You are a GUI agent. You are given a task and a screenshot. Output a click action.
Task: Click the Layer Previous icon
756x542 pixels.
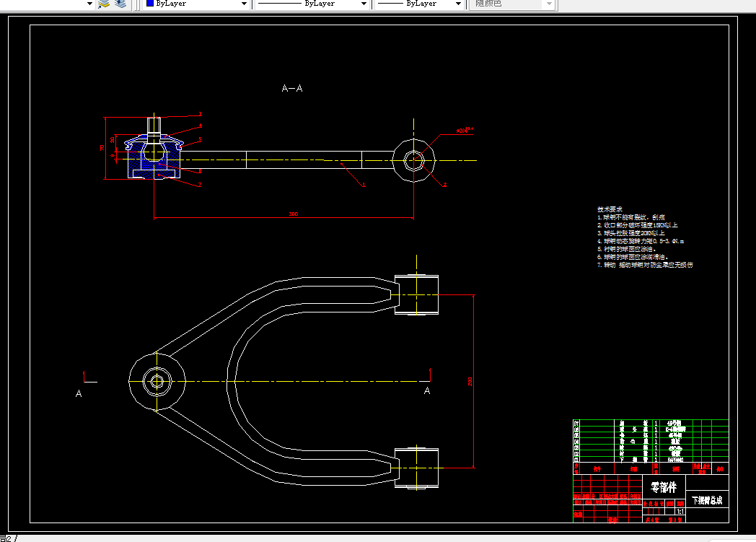[x=120, y=4]
